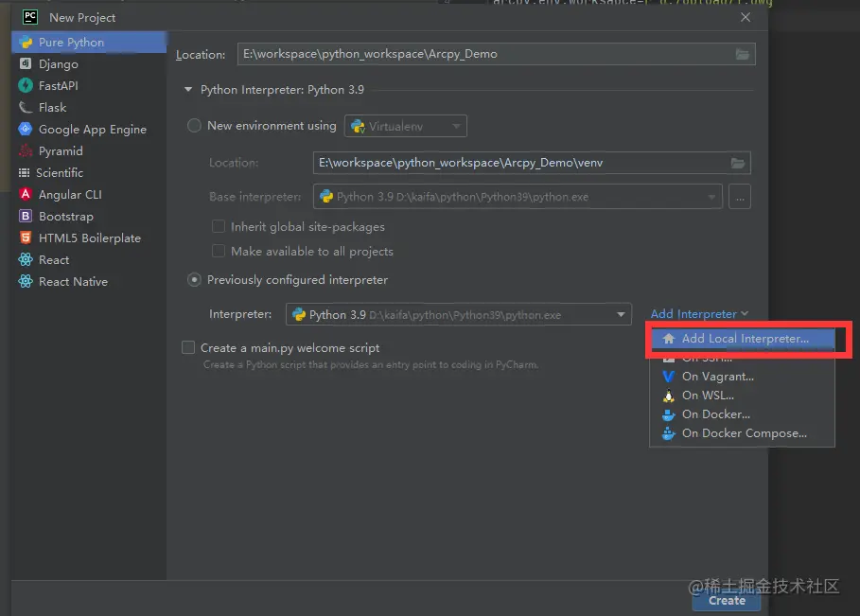The width and height of the screenshot is (860, 616).
Task: Open the Virtualenv environment type dropdown
Action: coord(405,126)
